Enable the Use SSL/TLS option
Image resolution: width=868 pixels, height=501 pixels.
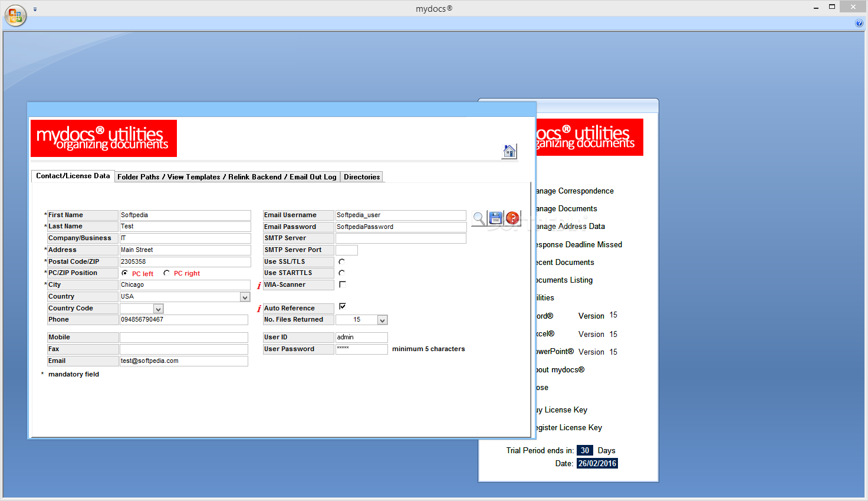coord(342,261)
